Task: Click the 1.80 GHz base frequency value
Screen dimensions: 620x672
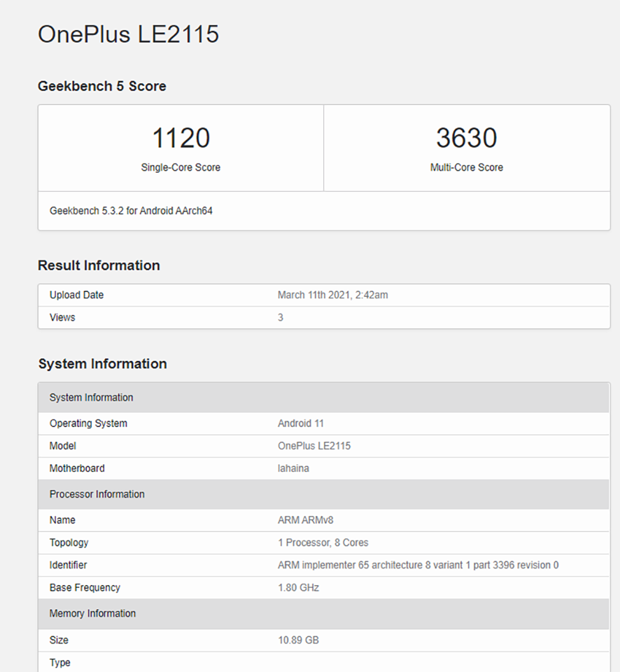Action: pos(299,587)
